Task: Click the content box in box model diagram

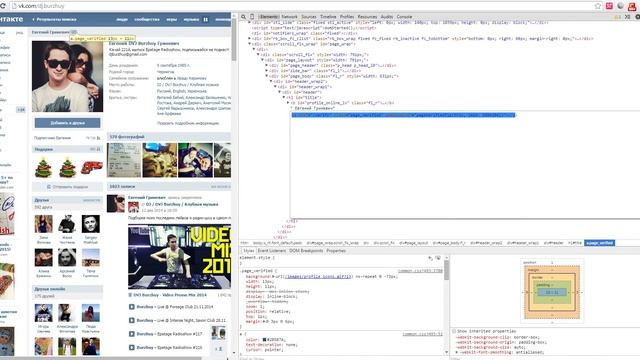Action: coord(552,292)
